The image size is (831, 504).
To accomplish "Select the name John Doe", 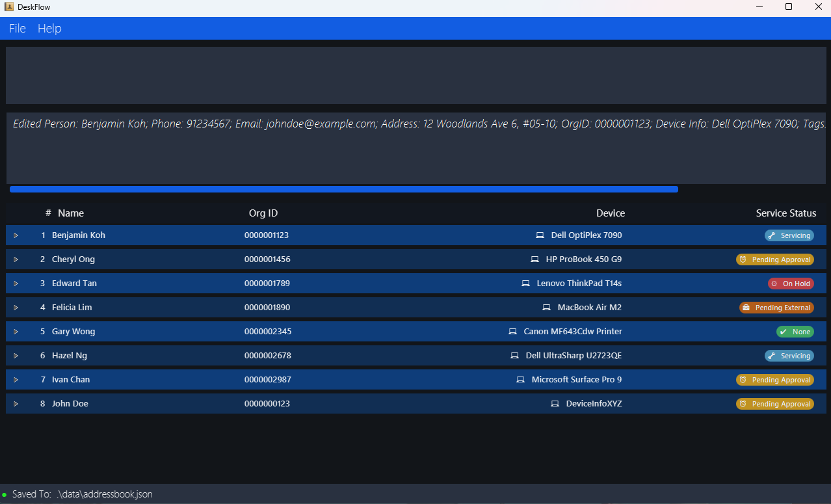I will coord(70,404).
